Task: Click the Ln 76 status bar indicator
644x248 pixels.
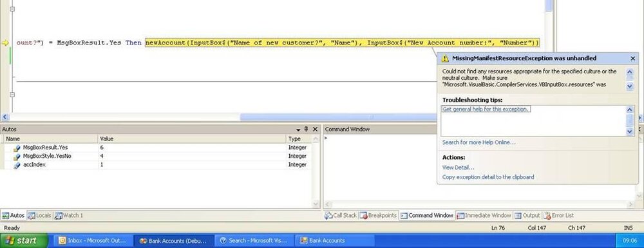Action: coord(498,228)
